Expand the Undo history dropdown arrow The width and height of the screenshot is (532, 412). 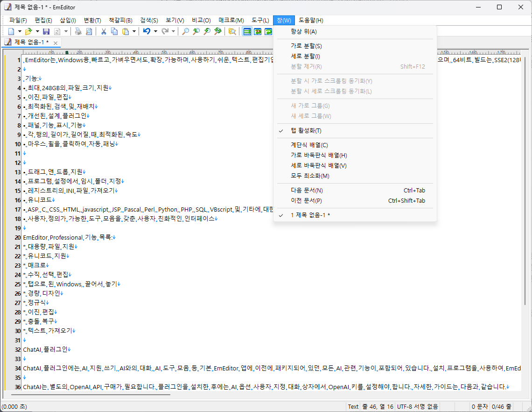155,31
